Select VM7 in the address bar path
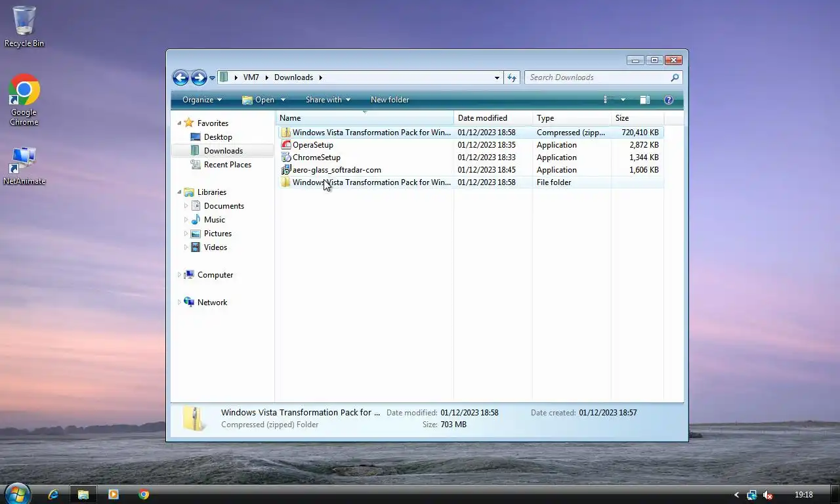Viewport: 840px width, 504px height. pyautogui.click(x=251, y=77)
